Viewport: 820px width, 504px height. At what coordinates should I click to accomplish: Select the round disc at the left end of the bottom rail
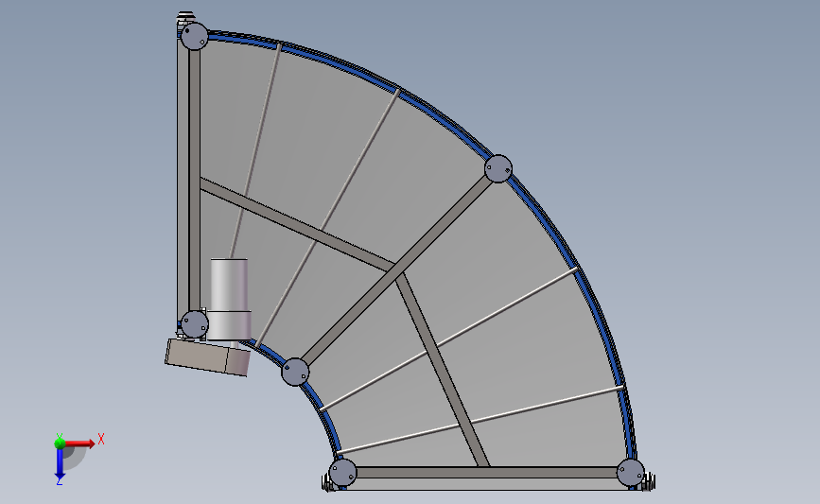(x=343, y=473)
